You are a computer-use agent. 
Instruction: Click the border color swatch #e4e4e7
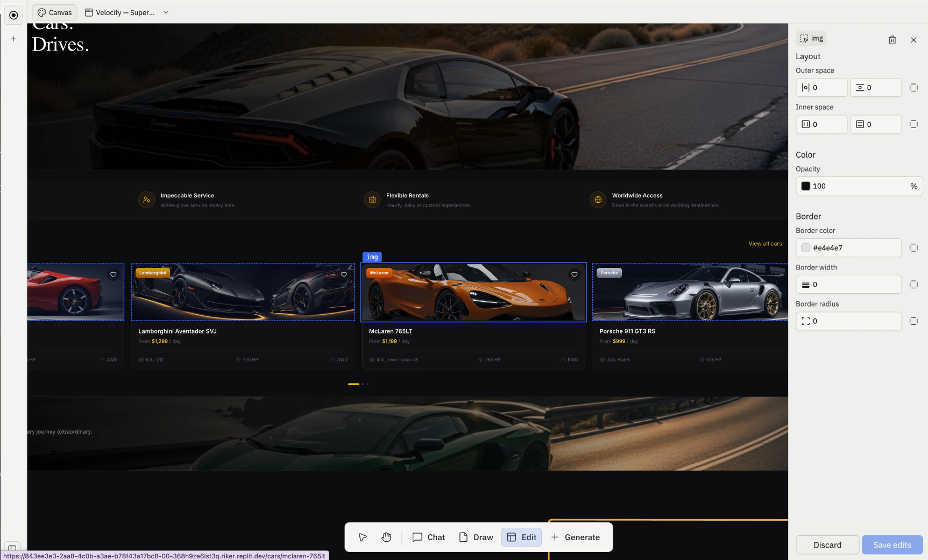pos(805,248)
